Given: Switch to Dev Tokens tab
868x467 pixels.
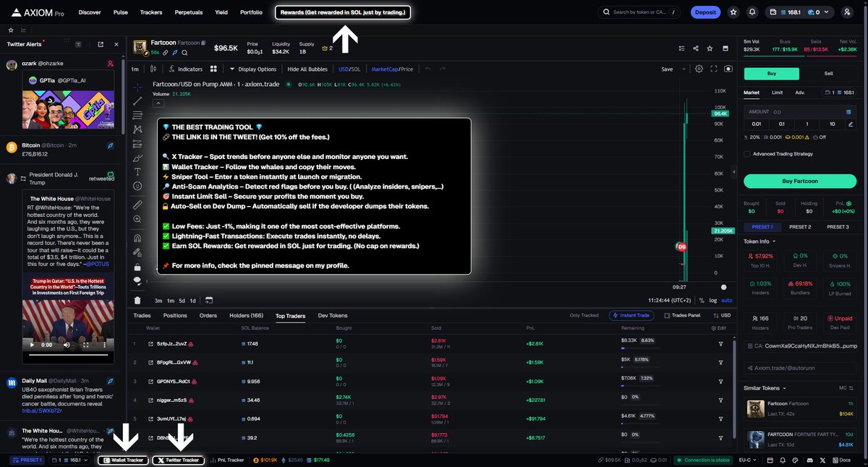Looking at the screenshot, I should pyautogui.click(x=333, y=315).
